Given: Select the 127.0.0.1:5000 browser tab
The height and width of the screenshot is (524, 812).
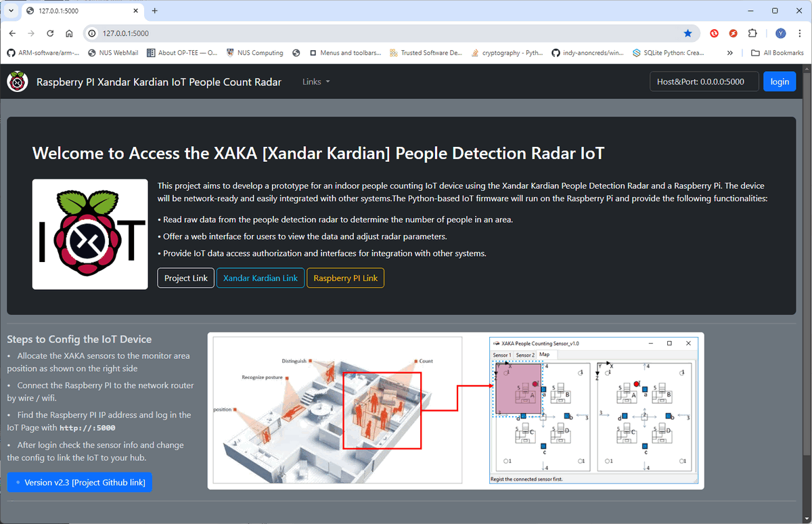Looking at the screenshot, I should 83,12.
